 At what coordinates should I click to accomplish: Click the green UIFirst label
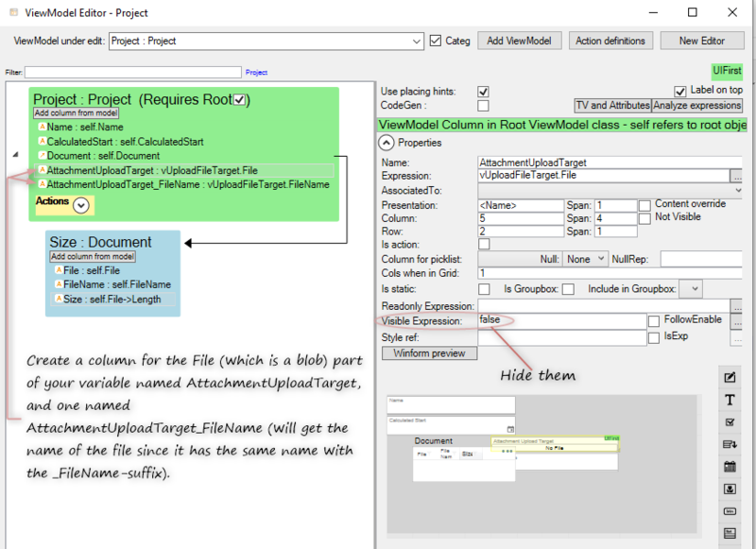coord(727,71)
